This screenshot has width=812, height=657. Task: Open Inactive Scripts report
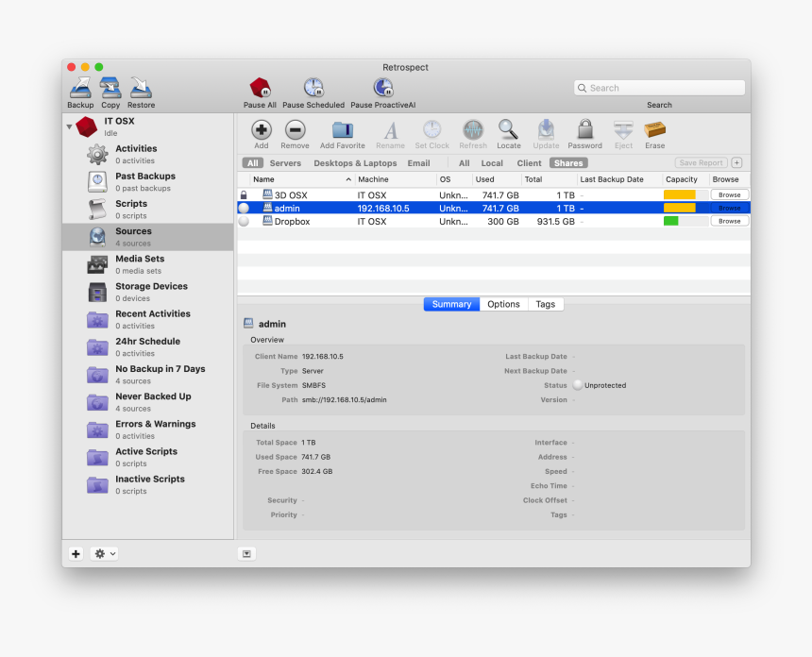[x=148, y=484]
